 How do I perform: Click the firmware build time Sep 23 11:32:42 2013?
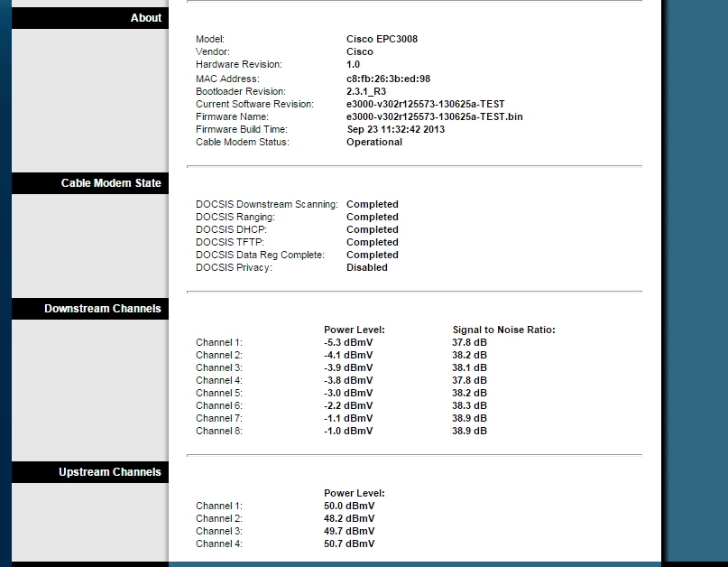click(x=395, y=129)
